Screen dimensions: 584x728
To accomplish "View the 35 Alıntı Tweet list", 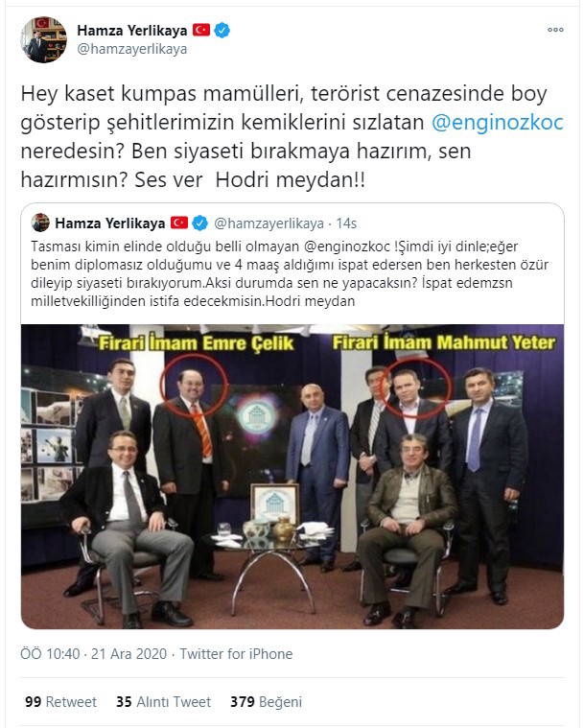I will pos(163,701).
